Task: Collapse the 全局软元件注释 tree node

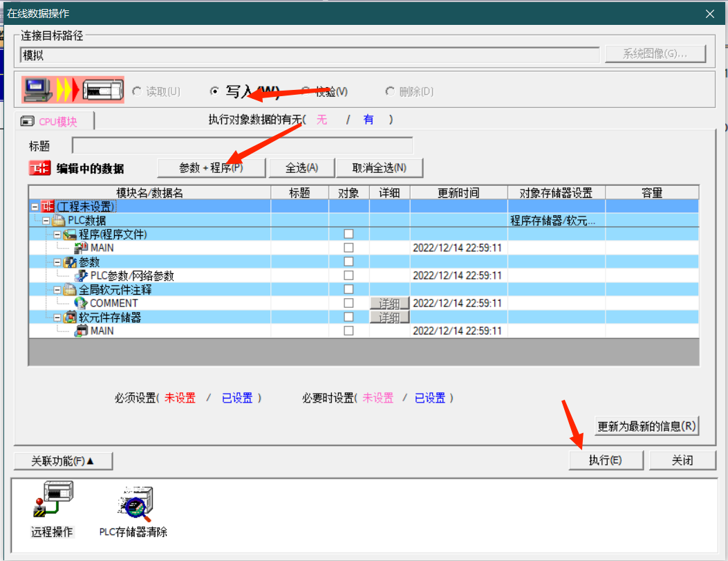Action: point(57,290)
